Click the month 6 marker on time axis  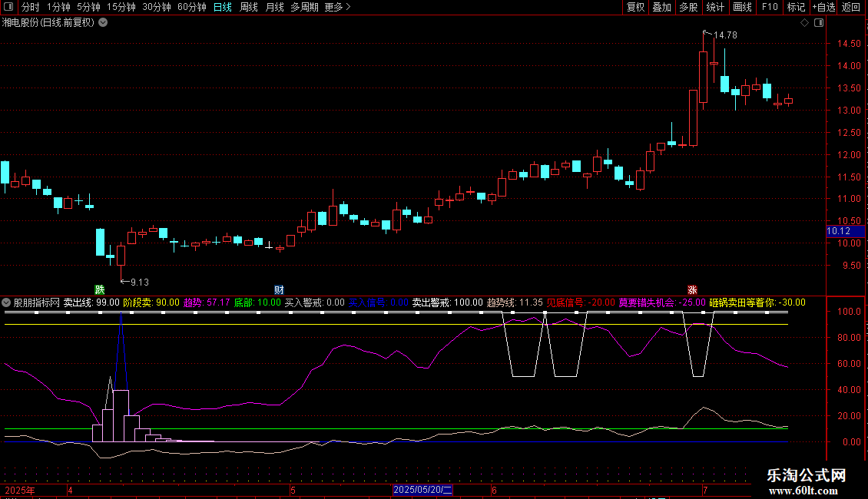click(x=494, y=490)
